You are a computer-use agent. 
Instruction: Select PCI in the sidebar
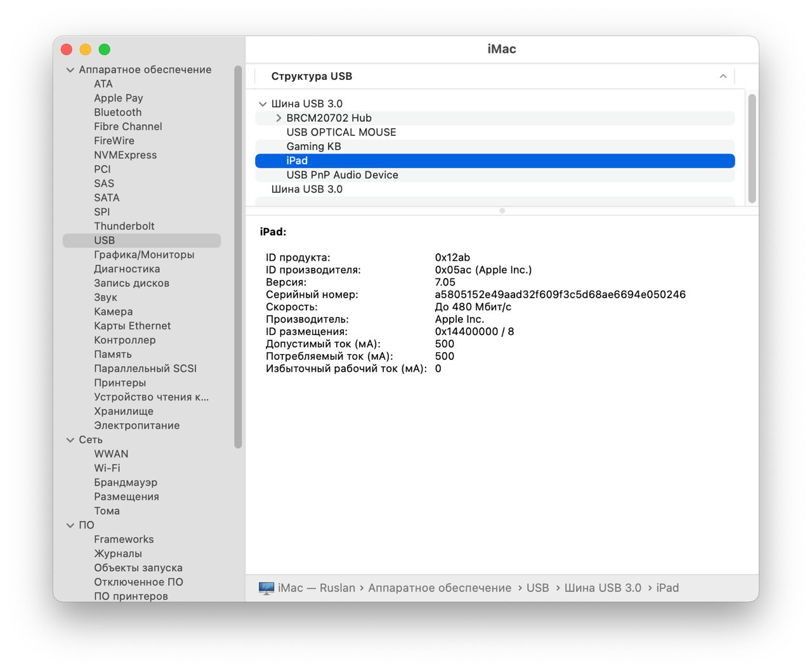(x=102, y=169)
